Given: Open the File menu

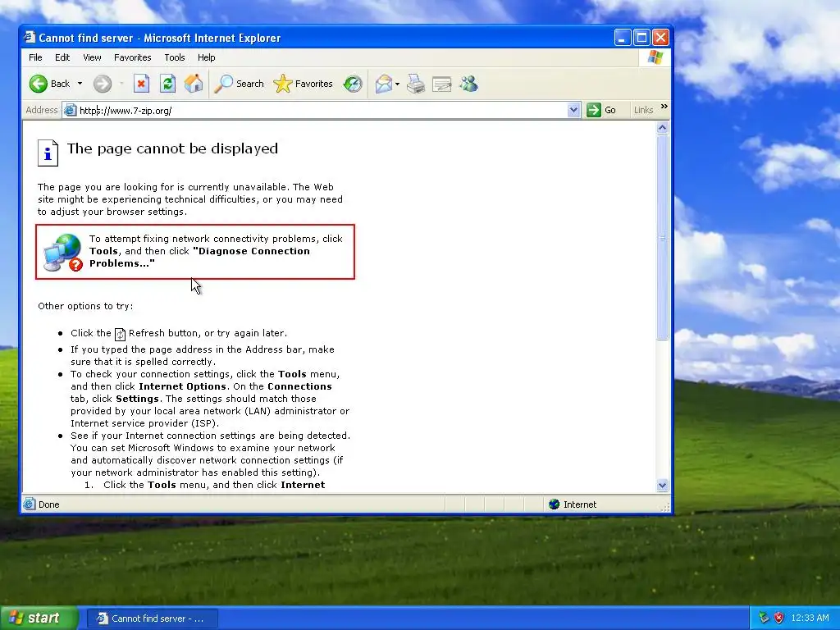Looking at the screenshot, I should pos(35,57).
